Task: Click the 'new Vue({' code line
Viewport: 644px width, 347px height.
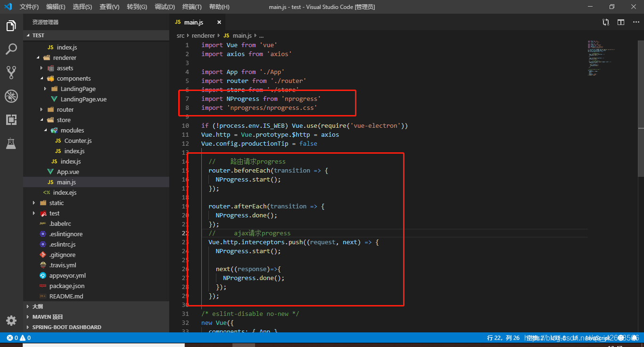Action: [217, 322]
